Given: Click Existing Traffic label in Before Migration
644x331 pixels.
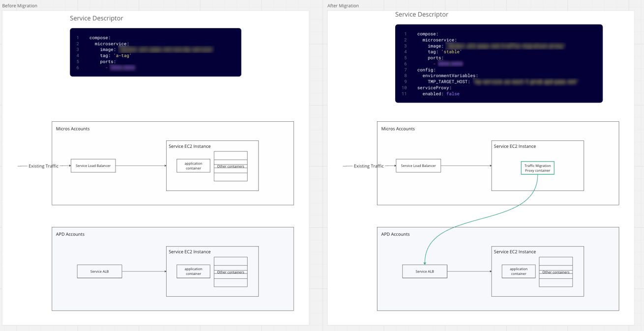Looking at the screenshot, I should click(43, 166).
